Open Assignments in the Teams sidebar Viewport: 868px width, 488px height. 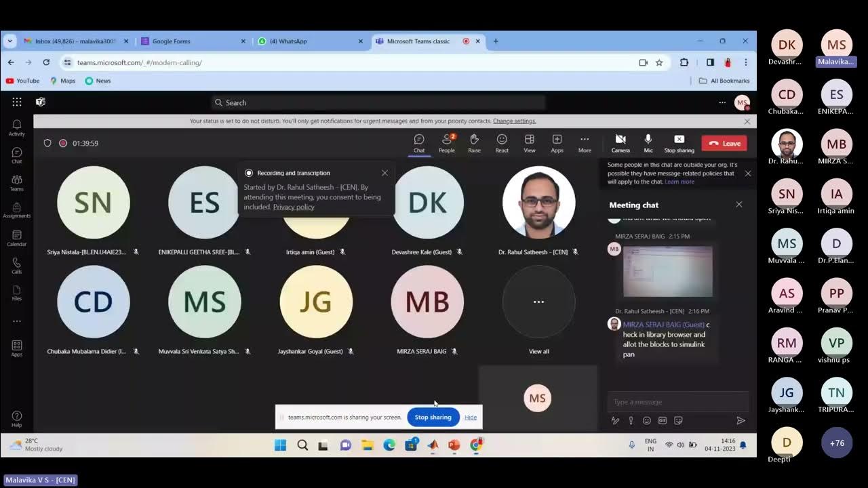(17, 210)
